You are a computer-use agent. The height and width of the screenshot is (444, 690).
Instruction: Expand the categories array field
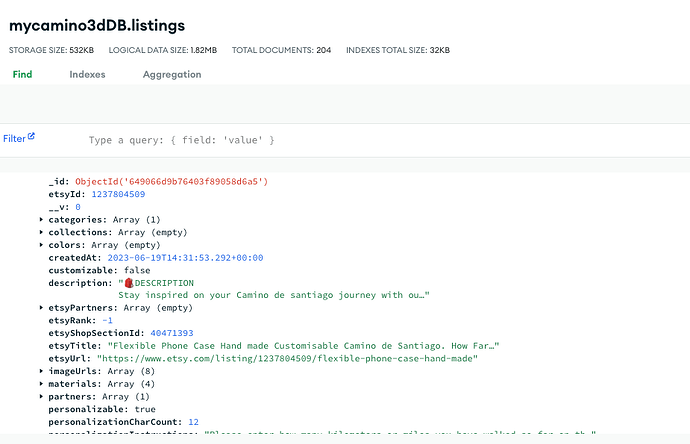tap(41, 219)
